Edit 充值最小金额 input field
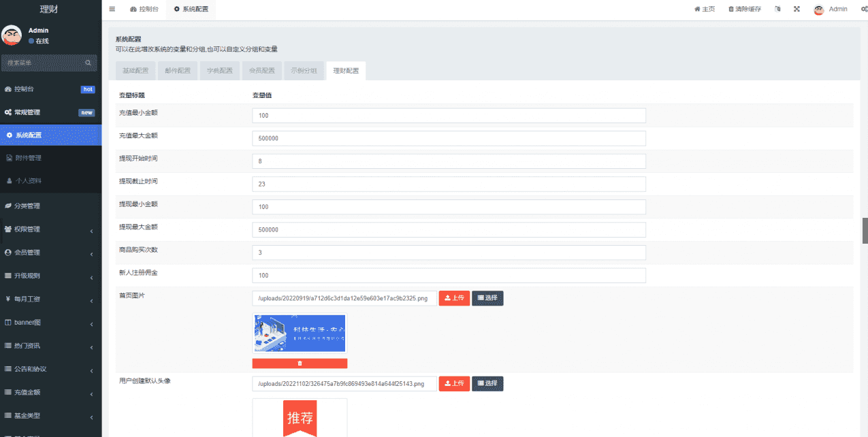 [x=449, y=116]
